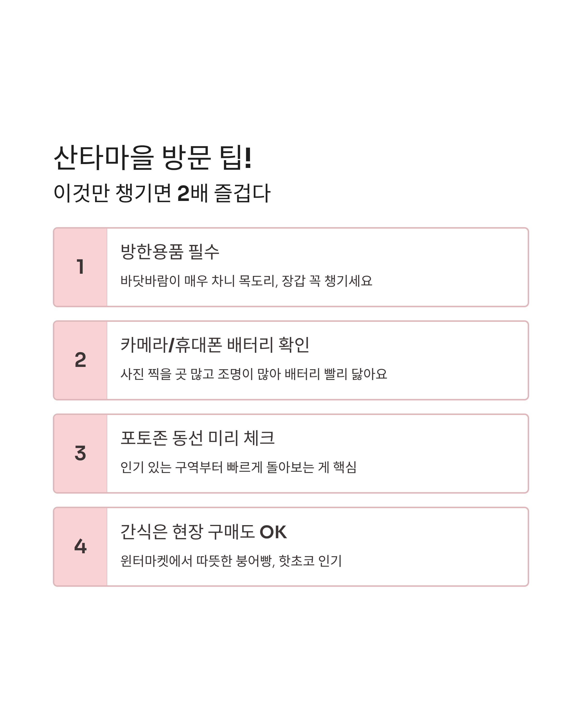The image size is (582, 728).
Task: Click the pink number 1 badge
Action: pos(80,267)
